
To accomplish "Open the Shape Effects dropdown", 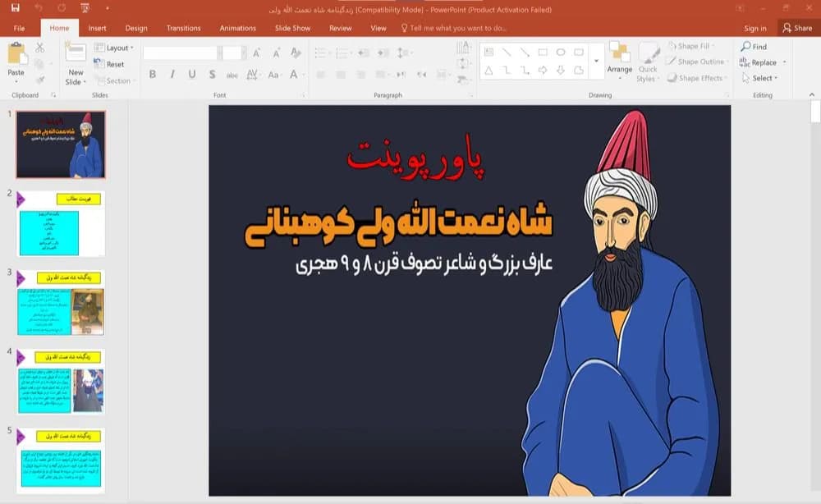I will (x=697, y=78).
